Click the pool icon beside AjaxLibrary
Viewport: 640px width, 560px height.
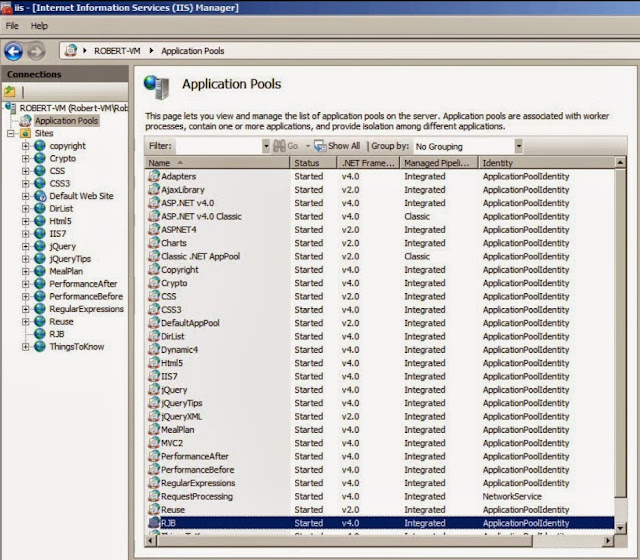[x=154, y=189]
